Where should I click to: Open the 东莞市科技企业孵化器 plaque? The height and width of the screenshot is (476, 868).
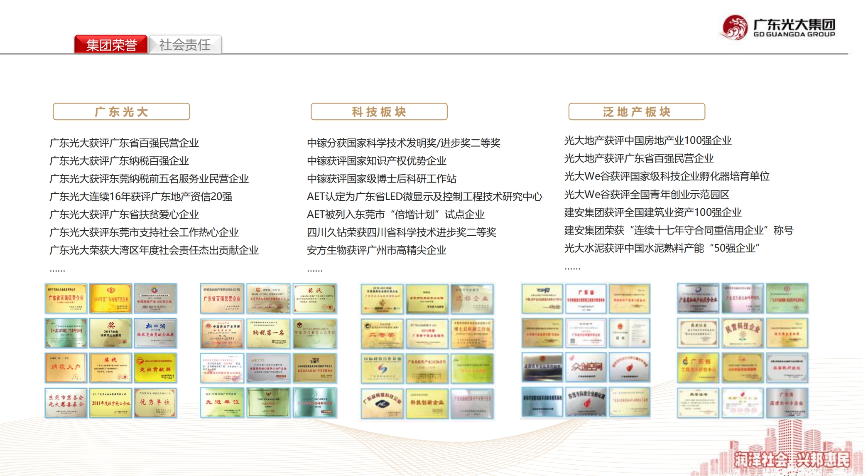(x=586, y=402)
